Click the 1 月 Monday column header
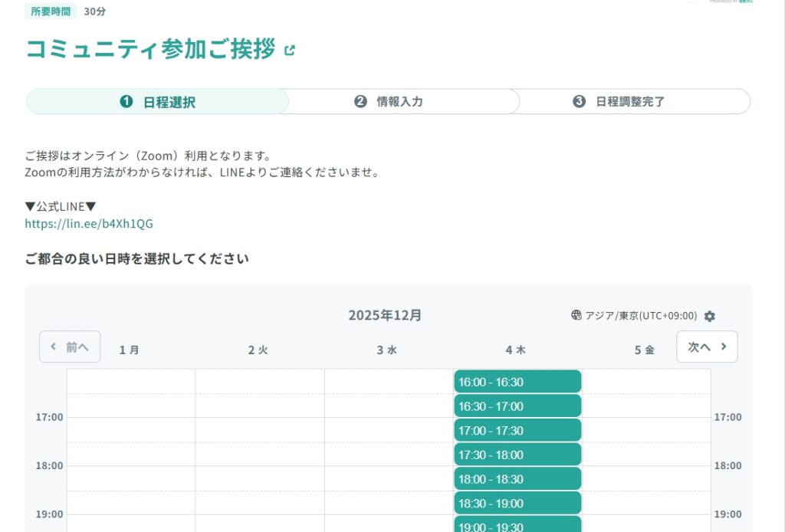785x532 pixels. click(129, 350)
